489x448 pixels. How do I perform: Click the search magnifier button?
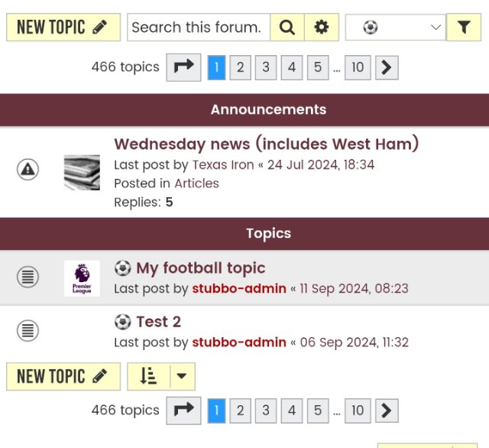tap(287, 28)
